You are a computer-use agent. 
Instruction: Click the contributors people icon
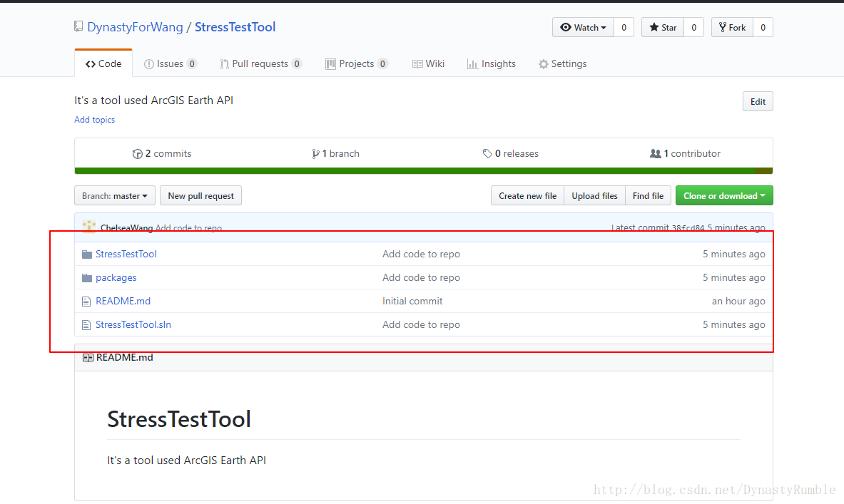(656, 154)
